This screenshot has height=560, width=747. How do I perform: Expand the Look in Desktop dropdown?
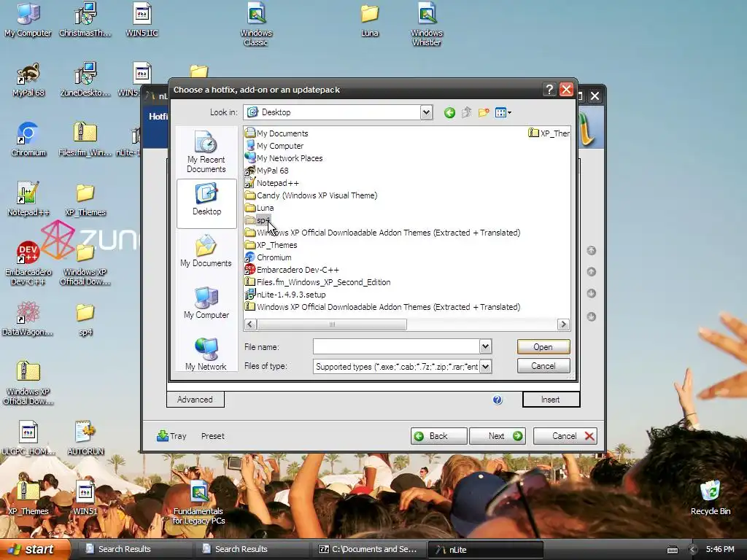pos(426,112)
